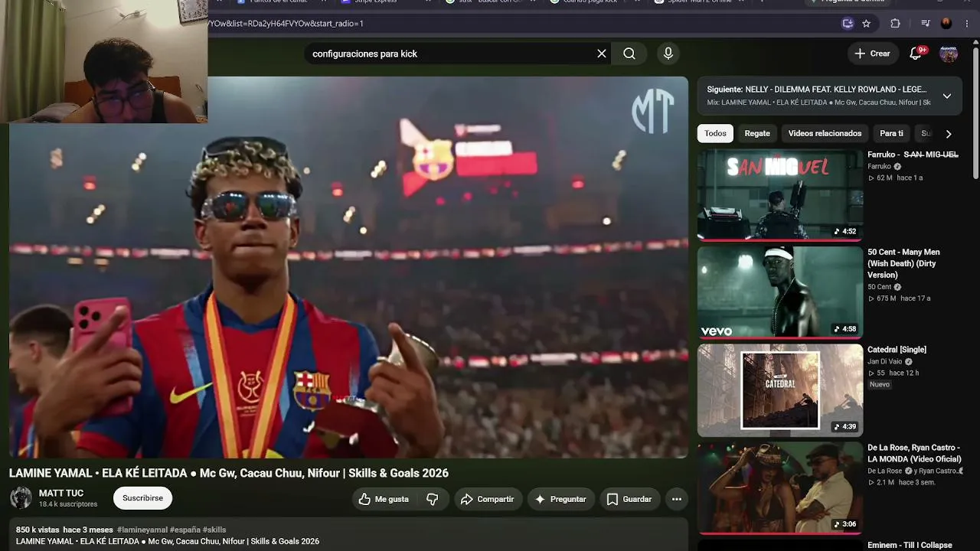Click the magnifier search button

click(x=629, y=54)
